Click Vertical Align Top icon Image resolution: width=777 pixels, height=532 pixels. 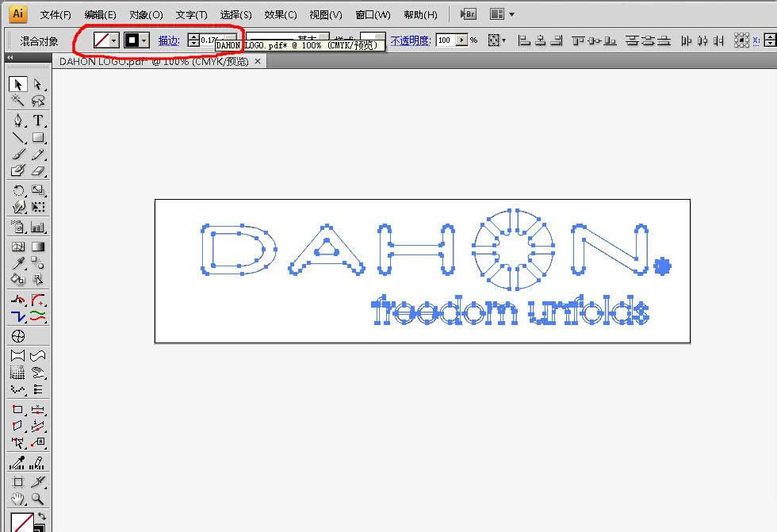578,40
